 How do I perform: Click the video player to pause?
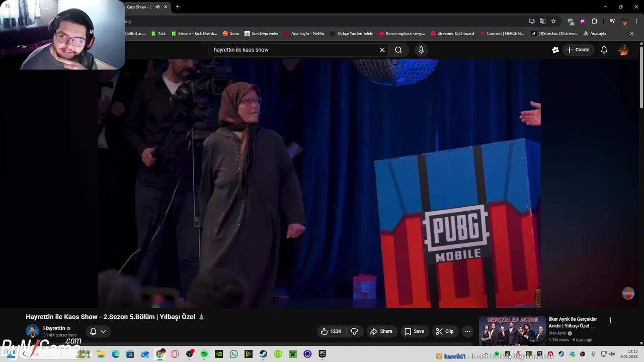pos(319,184)
